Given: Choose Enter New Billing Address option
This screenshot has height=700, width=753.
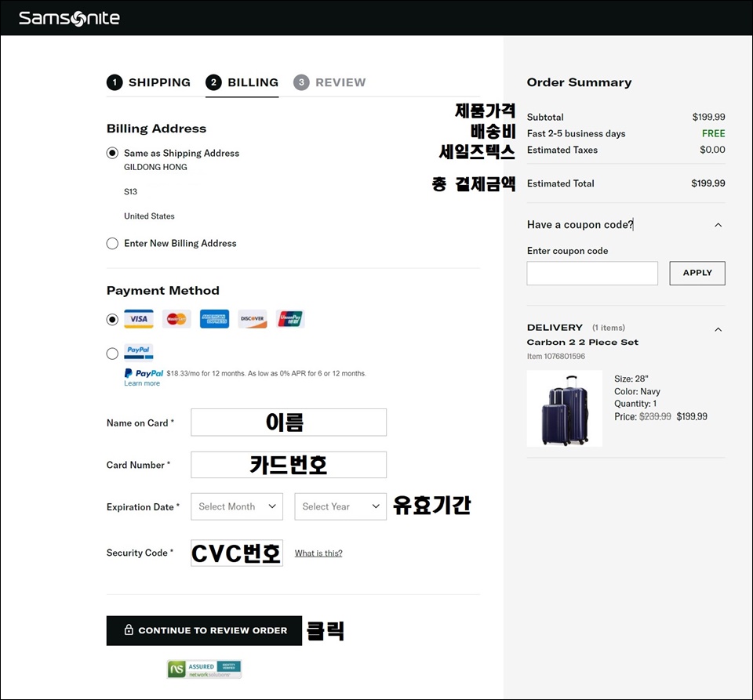Looking at the screenshot, I should pos(112,243).
